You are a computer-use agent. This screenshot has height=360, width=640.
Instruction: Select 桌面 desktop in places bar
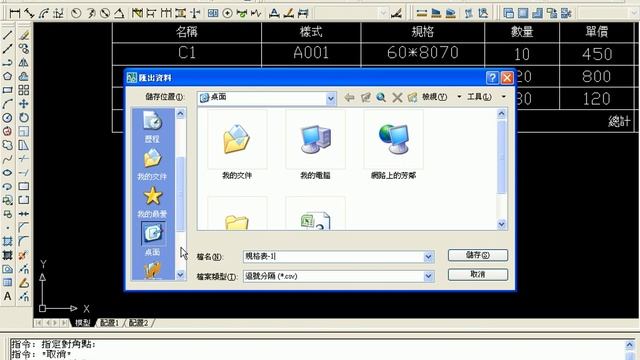pyautogui.click(x=153, y=239)
